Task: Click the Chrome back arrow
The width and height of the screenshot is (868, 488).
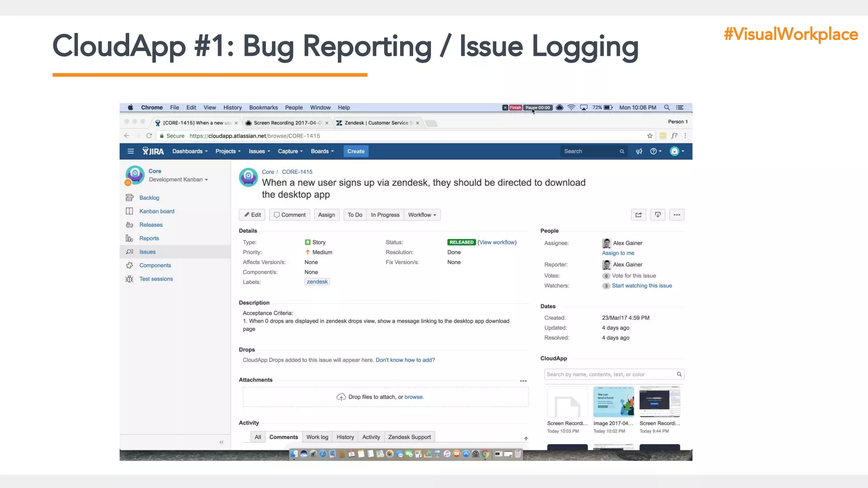Action: tap(127, 136)
